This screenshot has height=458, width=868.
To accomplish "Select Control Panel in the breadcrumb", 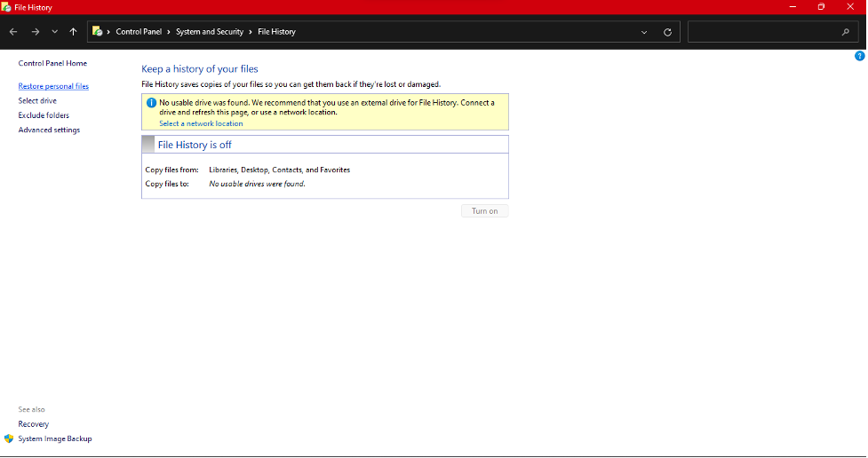I will pyautogui.click(x=139, y=32).
